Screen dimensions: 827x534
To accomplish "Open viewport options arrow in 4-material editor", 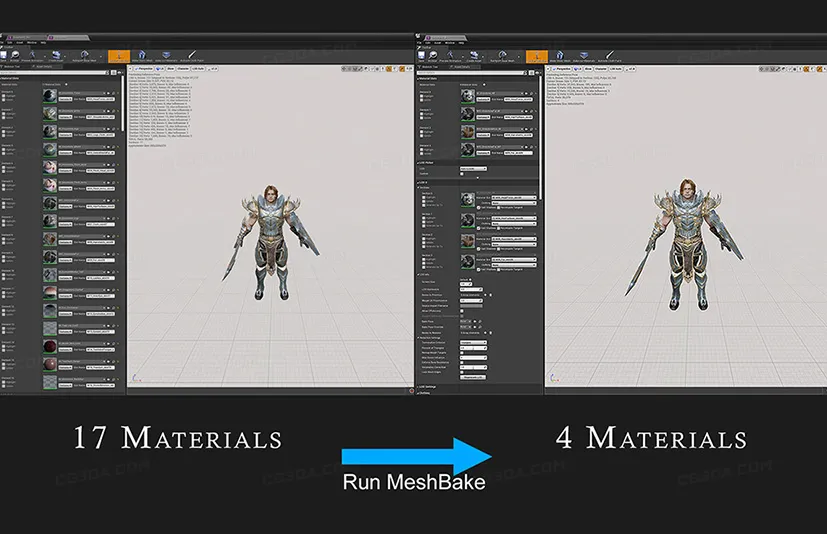I will coord(548,69).
